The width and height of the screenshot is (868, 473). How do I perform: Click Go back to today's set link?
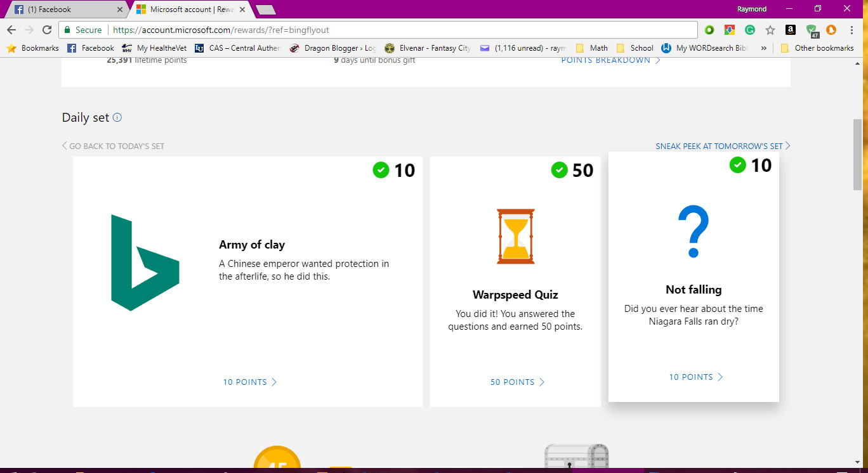pyautogui.click(x=113, y=146)
